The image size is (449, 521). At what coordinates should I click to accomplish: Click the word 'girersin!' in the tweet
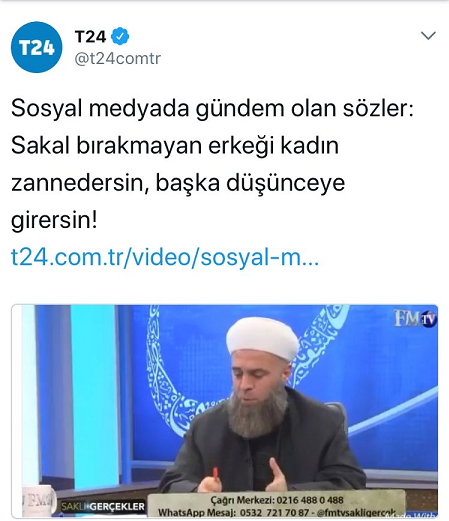tap(54, 221)
